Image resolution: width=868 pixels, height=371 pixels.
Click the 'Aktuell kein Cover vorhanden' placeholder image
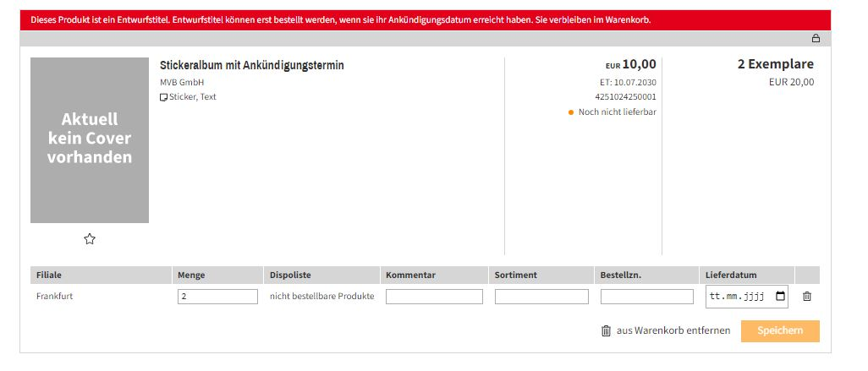(90, 140)
